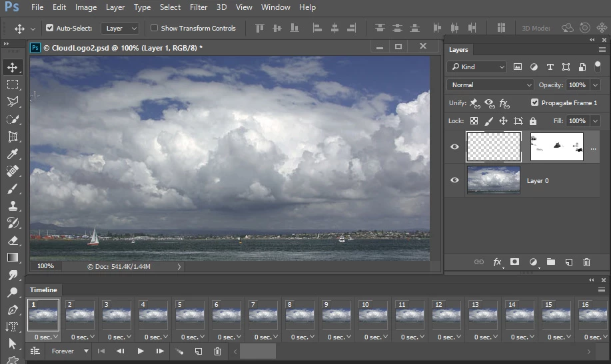This screenshot has width=611, height=364.
Task: Uncheck the Auto-Select checkbox
Action: pyautogui.click(x=50, y=29)
